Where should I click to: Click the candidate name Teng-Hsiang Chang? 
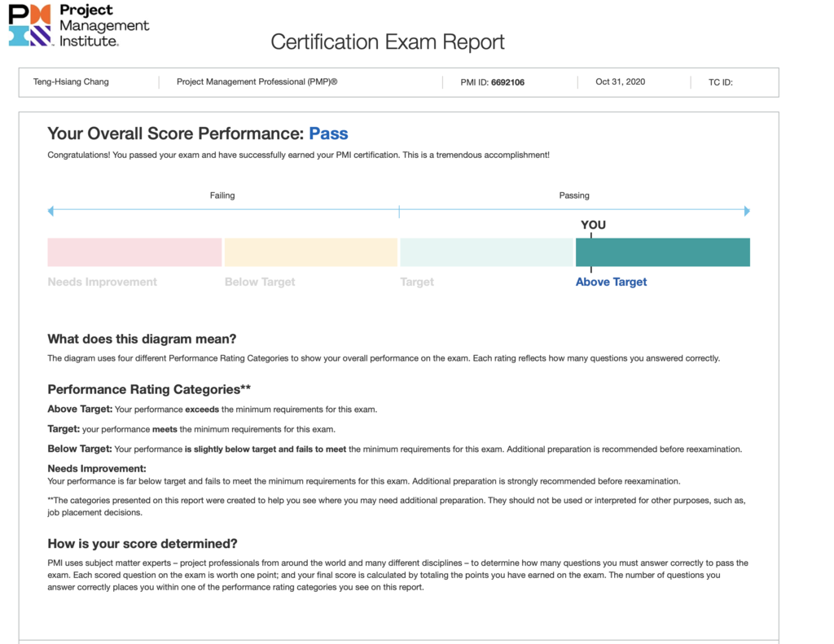[x=71, y=82]
